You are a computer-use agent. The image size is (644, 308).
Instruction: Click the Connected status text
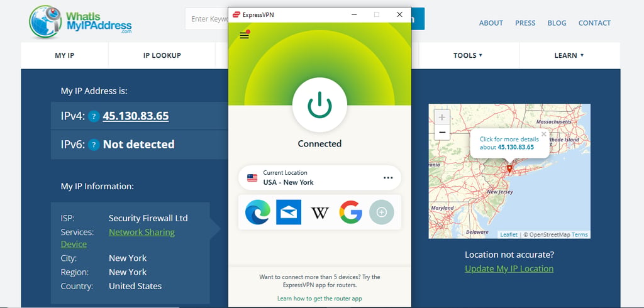(x=319, y=144)
